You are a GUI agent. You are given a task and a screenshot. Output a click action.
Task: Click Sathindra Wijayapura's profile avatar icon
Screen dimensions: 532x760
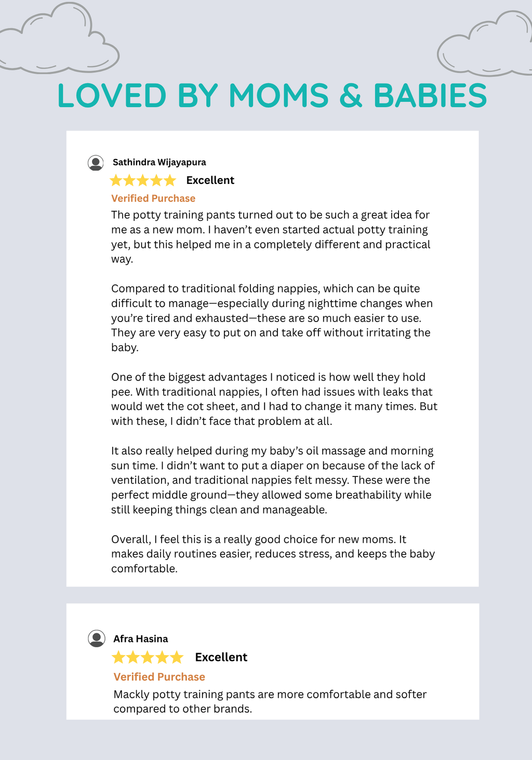tap(96, 163)
